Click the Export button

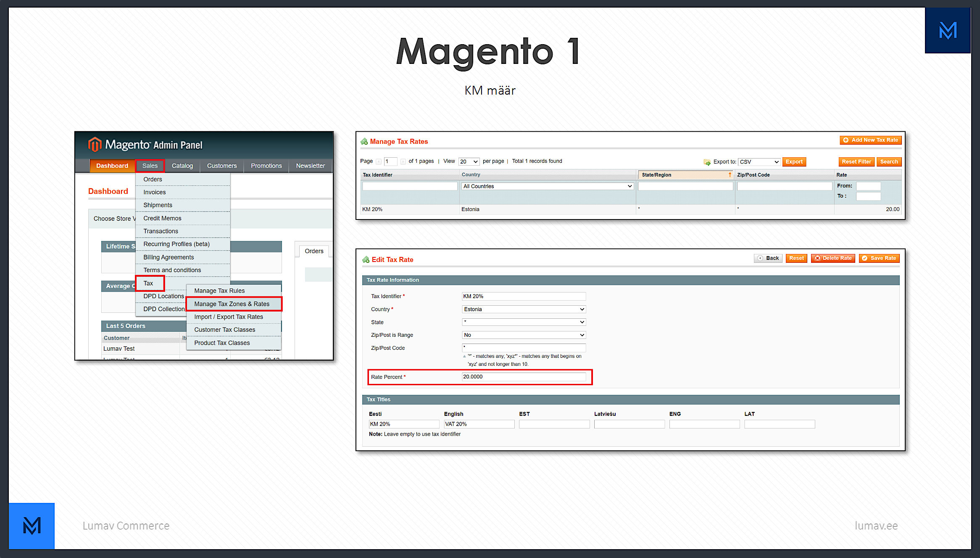[x=794, y=162]
